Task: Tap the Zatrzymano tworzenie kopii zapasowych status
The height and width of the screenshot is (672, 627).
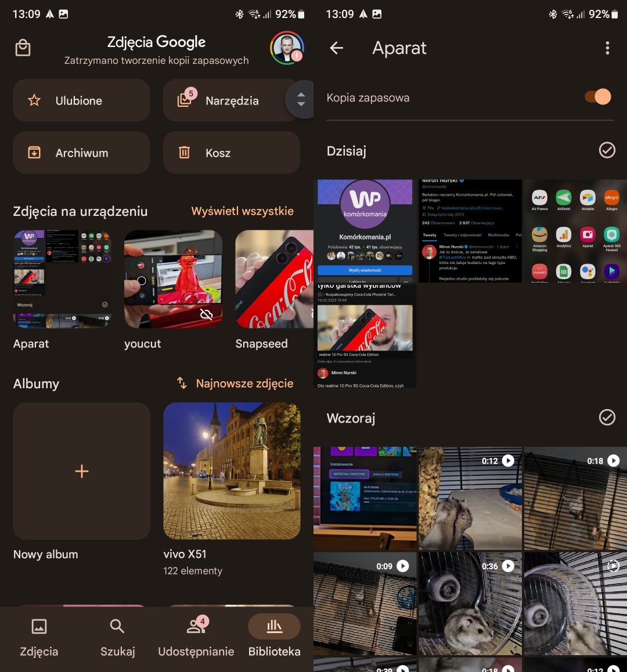Action: (157, 60)
